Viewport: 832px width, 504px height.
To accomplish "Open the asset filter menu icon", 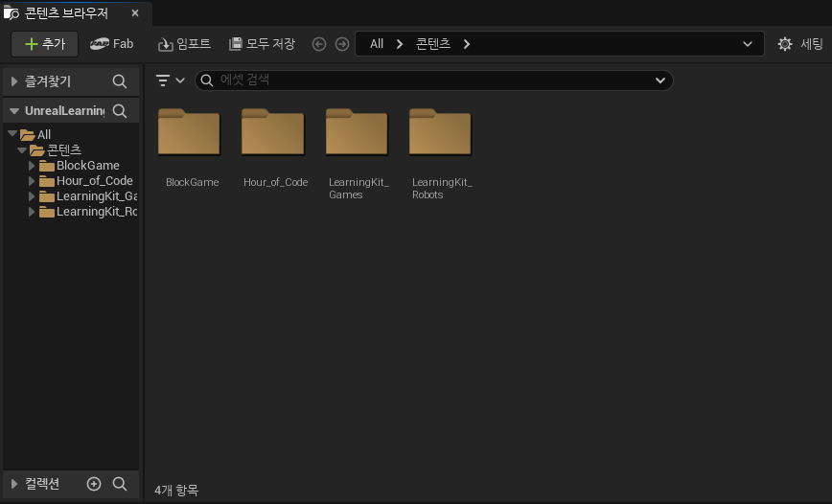I will click(170, 80).
